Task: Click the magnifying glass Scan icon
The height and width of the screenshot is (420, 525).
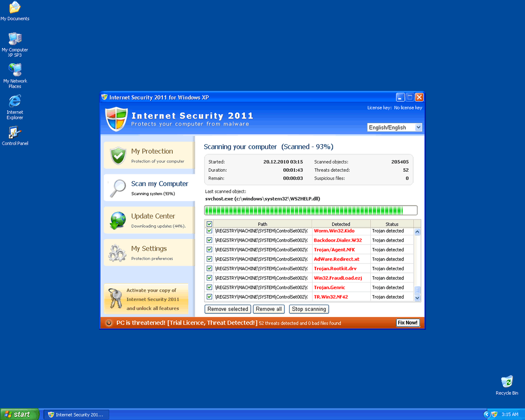Action: 118,188
